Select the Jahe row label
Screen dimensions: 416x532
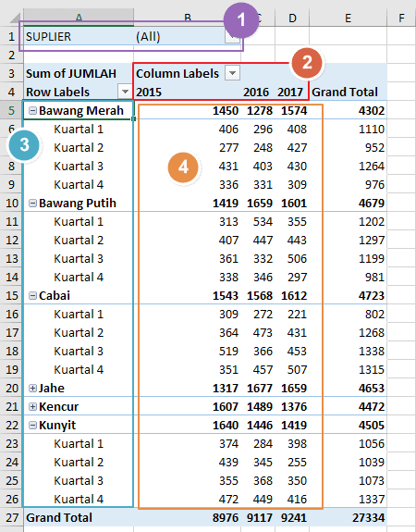(52, 389)
